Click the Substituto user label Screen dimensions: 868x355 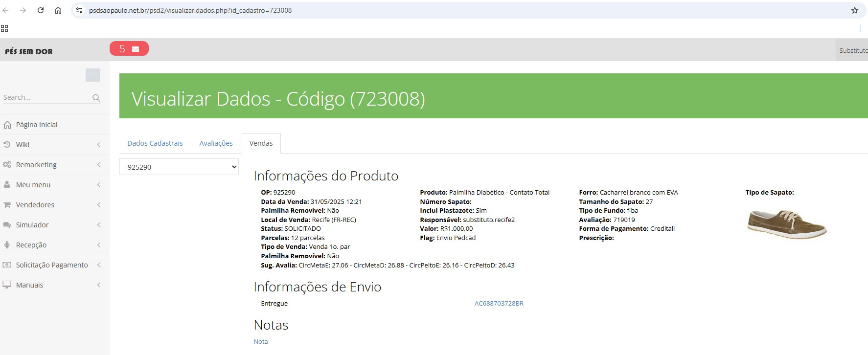853,50
